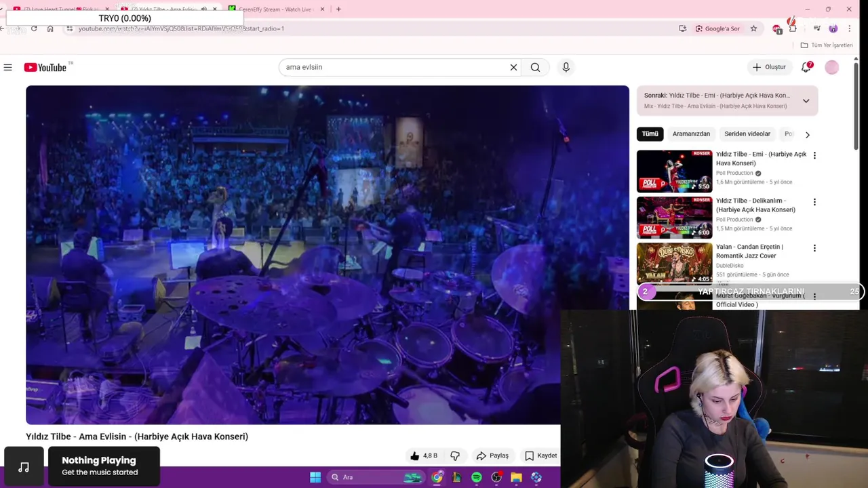The image size is (868, 488).
Task: Open the Yıldız Tilbe - Emi video title
Action: tap(761, 159)
